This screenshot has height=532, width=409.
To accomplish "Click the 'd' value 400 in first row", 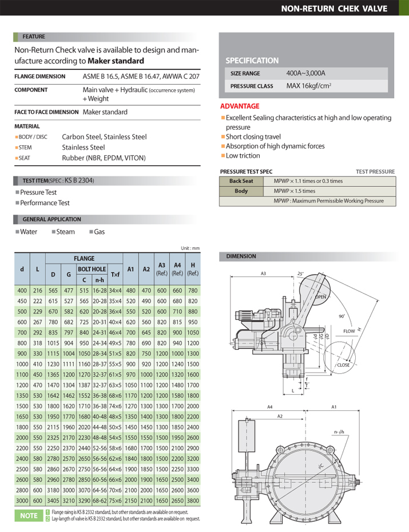I will tap(22, 290).
